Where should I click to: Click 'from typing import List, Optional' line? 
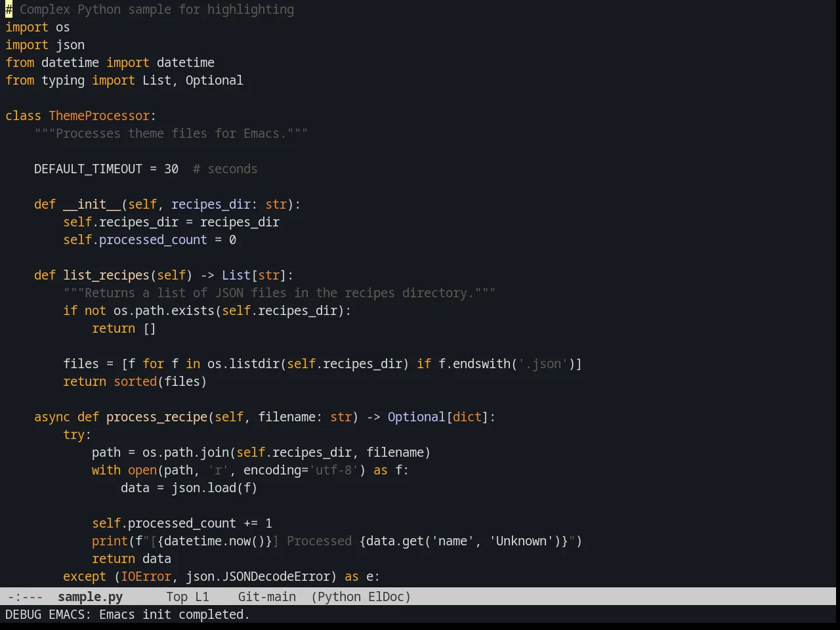click(x=124, y=80)
